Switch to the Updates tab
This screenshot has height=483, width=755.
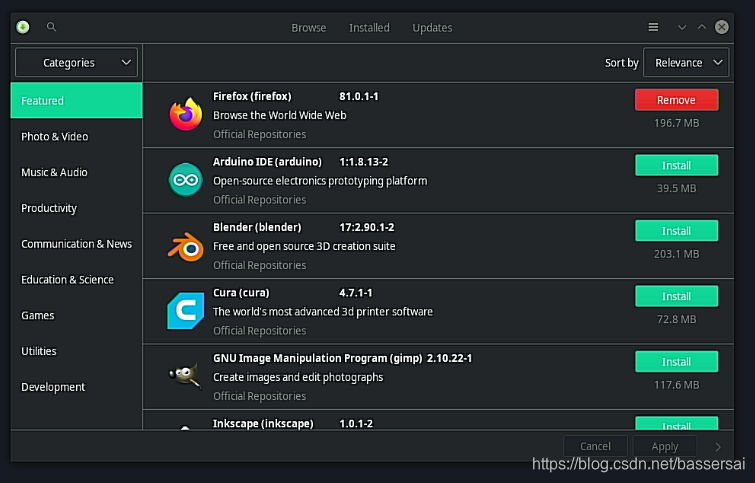point(432,28)
